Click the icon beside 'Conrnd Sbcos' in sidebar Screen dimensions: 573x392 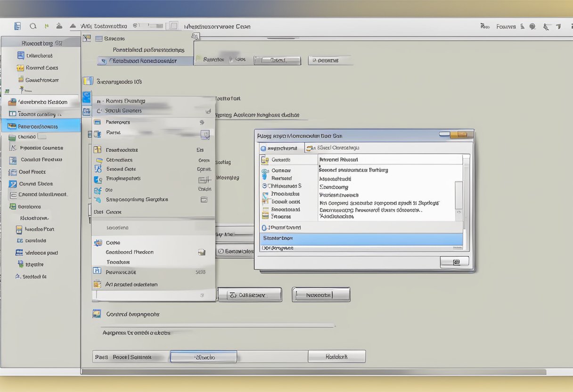tap(12, 184)
